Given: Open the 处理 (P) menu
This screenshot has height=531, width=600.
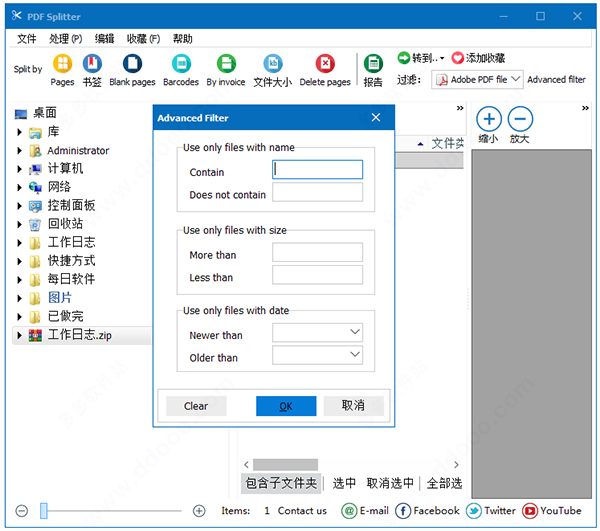Looking at the screenshot, I should [65, 39].
